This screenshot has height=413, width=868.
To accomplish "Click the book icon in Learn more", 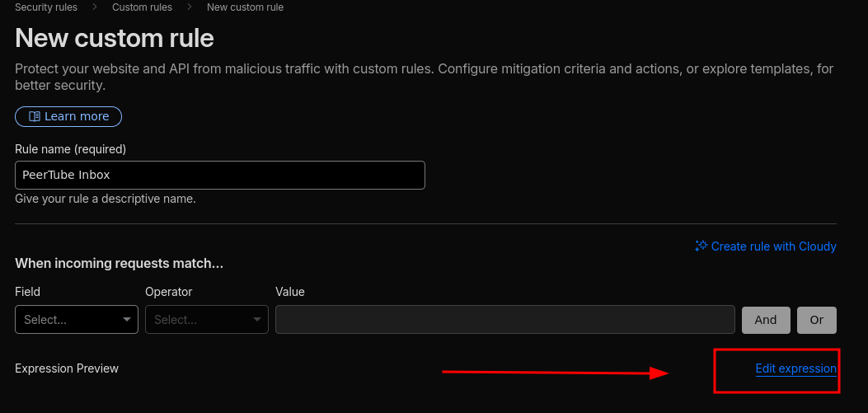I will click(35, 117).
